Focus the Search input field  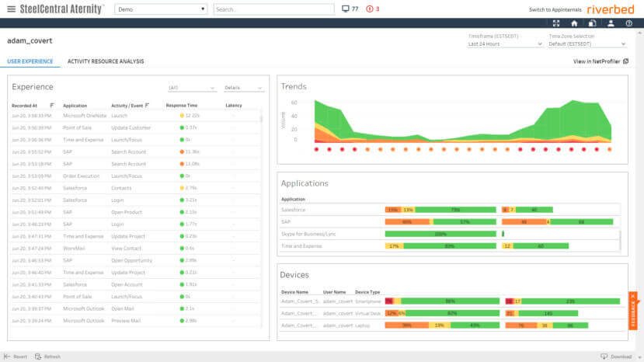[x=273, y=9]
